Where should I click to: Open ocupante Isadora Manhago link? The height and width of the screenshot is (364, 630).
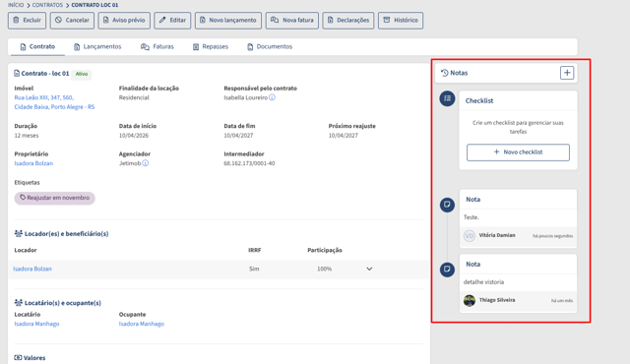point(142,324)
